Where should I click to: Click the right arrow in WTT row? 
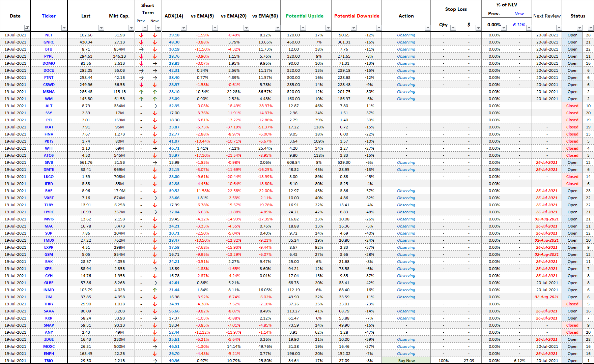click(155, 148)
